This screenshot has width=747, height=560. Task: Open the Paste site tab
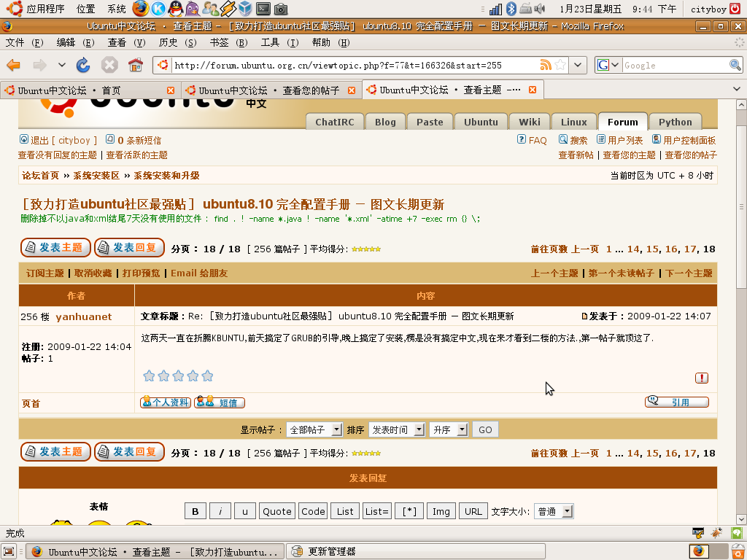tap(430, 122)
